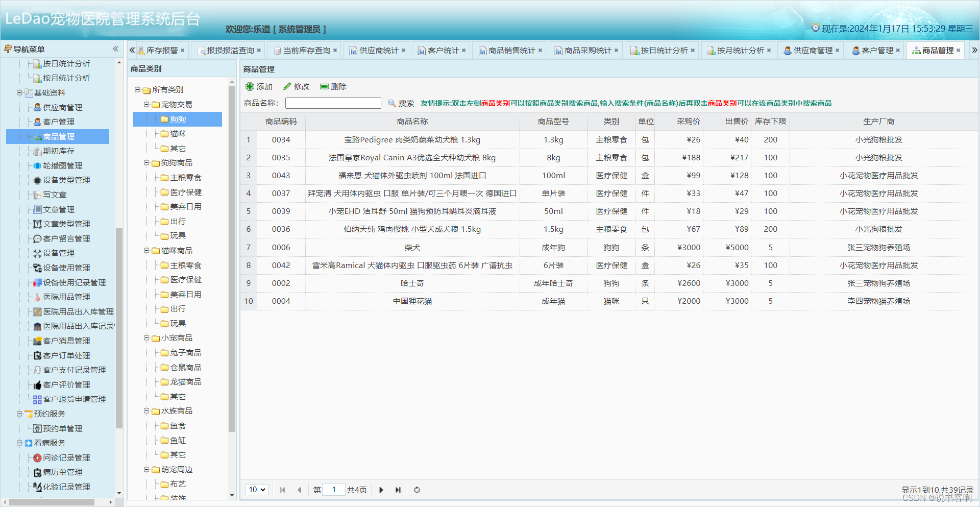The image size is (980, 507).
Task: Click the 删除 delete icon
Action: pyautogui.click(x=324, y=86)
